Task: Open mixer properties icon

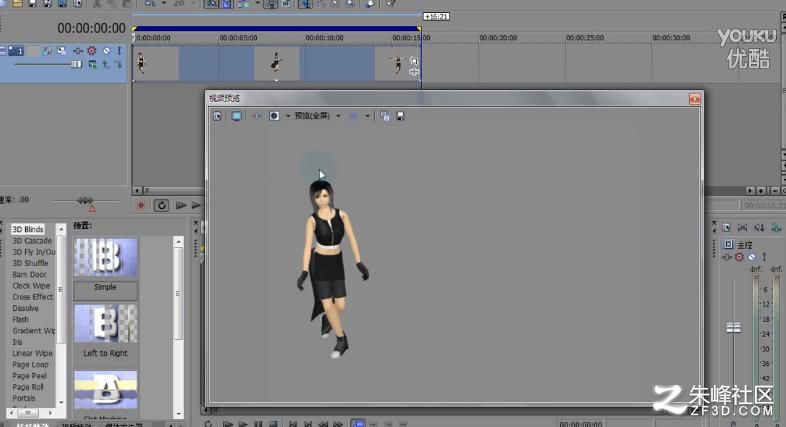Action: point(726,228)
